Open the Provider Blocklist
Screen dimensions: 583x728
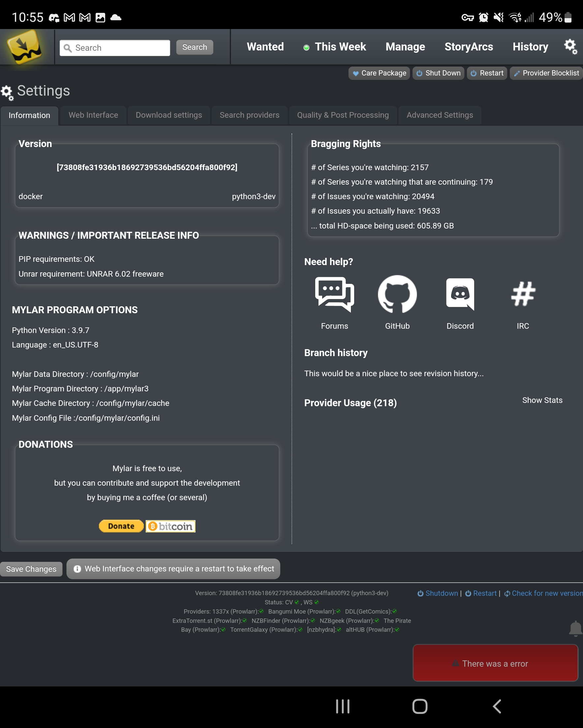(546, 73)
